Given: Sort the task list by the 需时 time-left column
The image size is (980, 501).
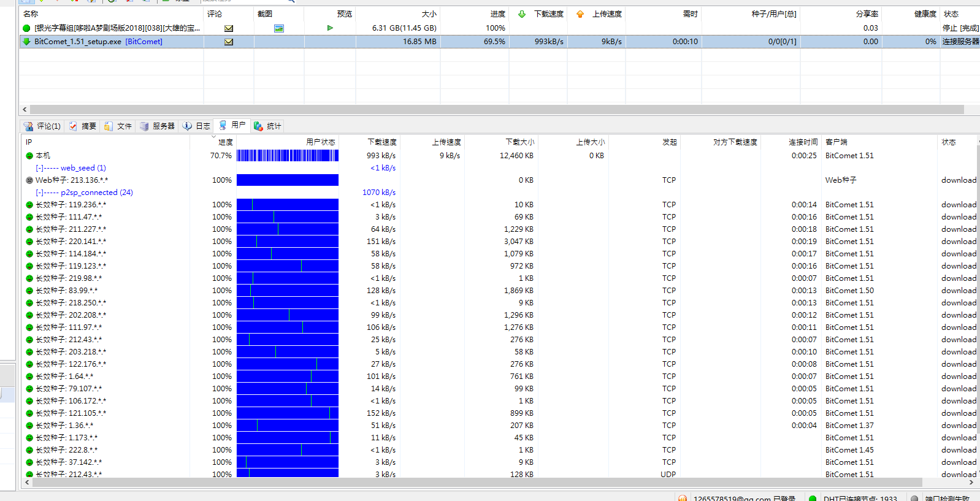Looking at the screenshot, I should tap(690, 14).
